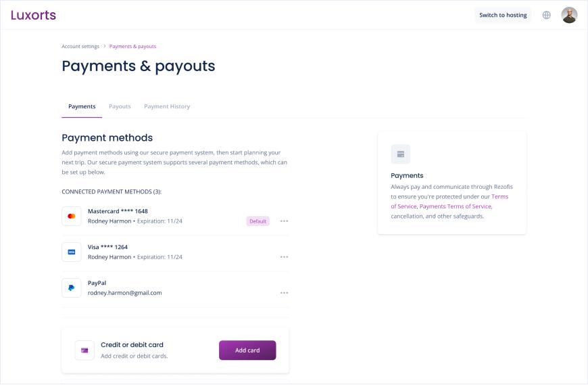Open Visa 1264 three-dot options menu
The width and height of the screenshot is (588, 385).
285,257
